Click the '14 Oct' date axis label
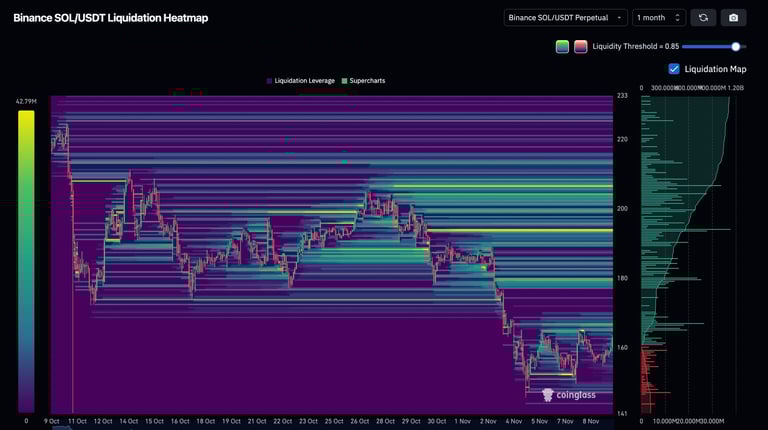The height and width of the screenshot is (430, 768). (129, 421)
